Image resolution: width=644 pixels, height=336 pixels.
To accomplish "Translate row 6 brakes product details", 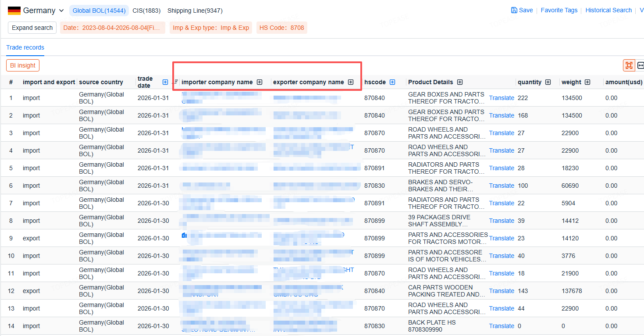I will pyautogui.click(x=502, y=186).
